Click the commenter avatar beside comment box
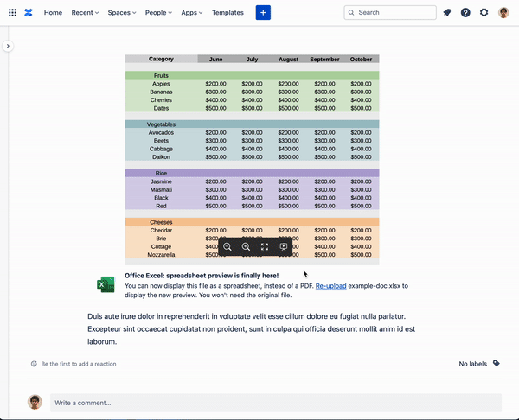The height and width of the screenshot is (420, 519). (x=35, y=402)
